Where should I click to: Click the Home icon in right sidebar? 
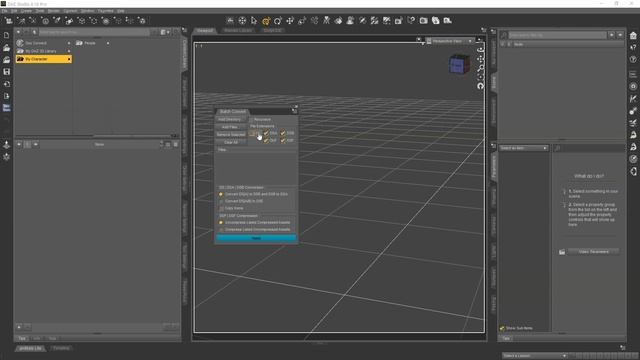(633, 36)
